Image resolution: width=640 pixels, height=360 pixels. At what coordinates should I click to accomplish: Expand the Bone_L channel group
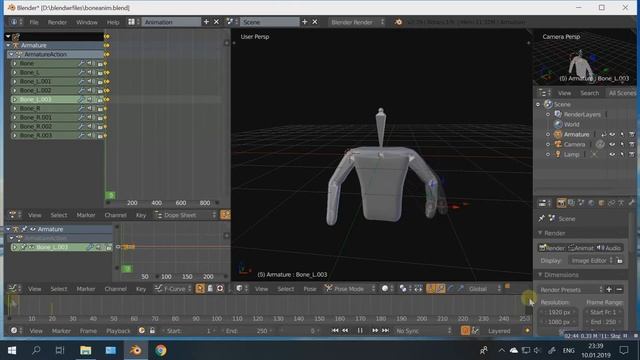[x=15, y=72]
